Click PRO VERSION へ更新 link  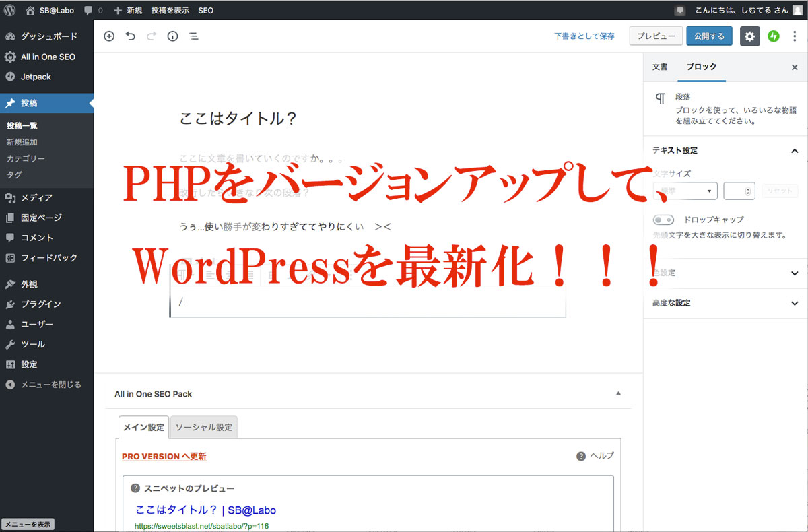pyautogui.click(x=164, y=456)
